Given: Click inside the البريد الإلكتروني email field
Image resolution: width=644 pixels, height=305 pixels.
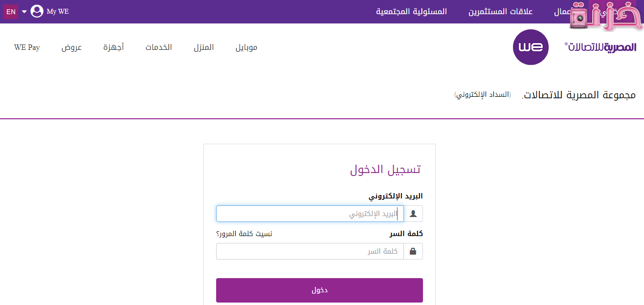Looking at the screenshot, I should tap(310, 214).
